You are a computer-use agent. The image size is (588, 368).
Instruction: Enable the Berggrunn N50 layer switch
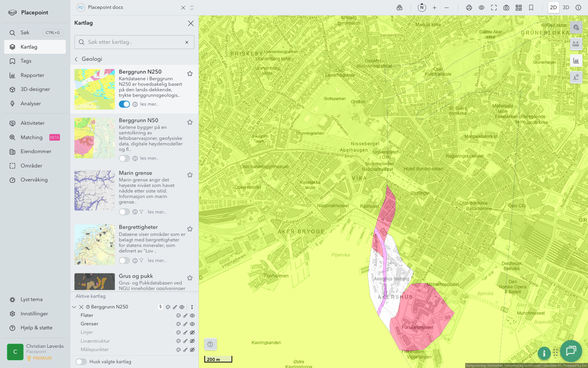click(124, 158)
